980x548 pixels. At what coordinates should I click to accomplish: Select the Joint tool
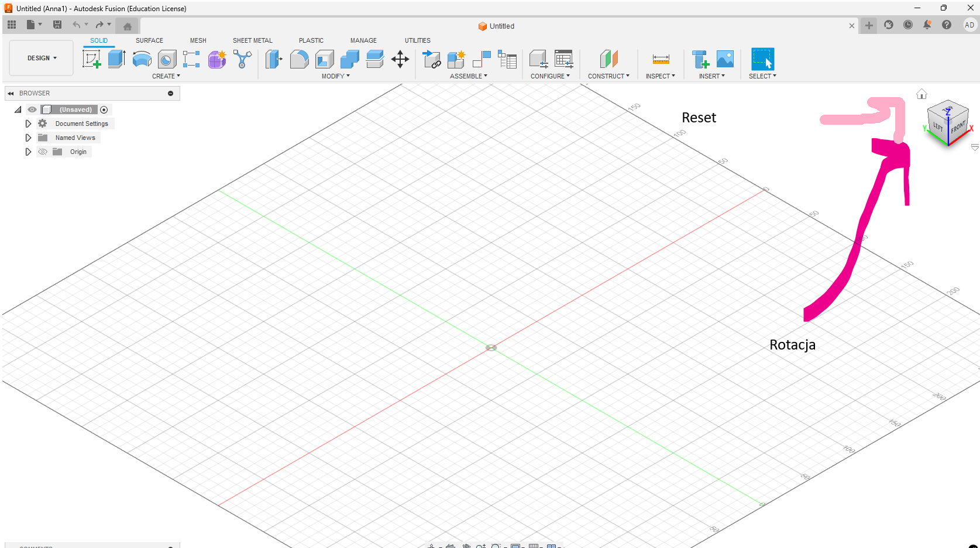pos(482,59)
